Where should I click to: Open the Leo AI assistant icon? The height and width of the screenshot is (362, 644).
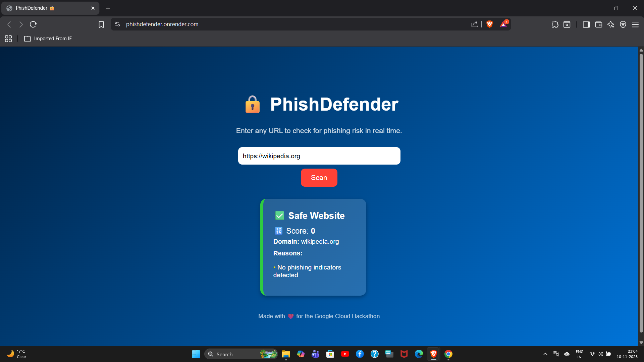pyautogui.click(x=611, y=24)
